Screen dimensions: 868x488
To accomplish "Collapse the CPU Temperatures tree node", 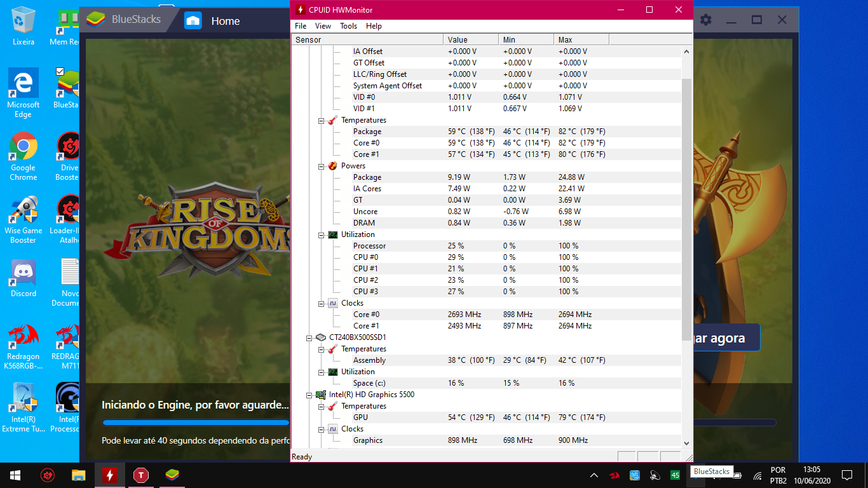I will (322, 120).
